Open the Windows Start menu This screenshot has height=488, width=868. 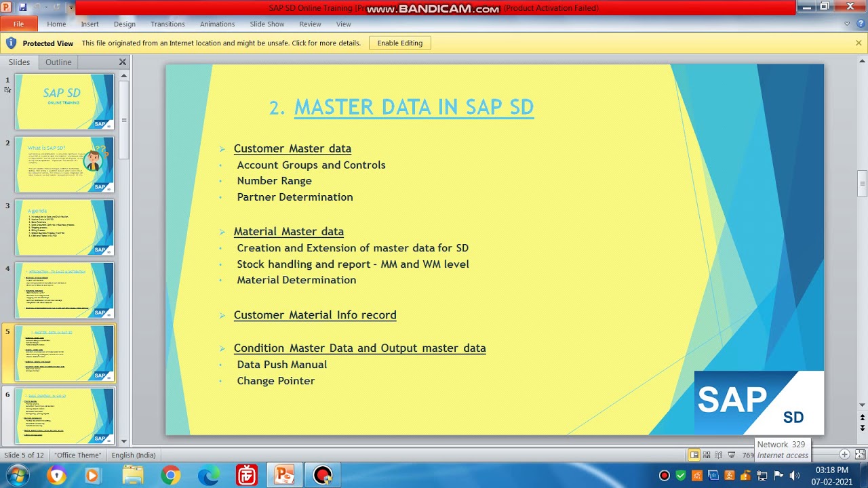(17, 475)
